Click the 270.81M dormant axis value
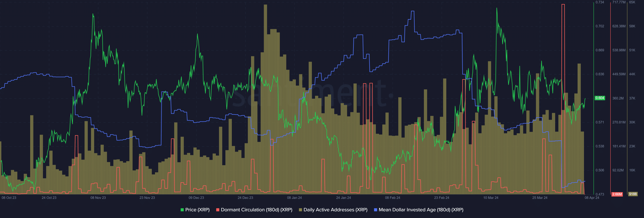Screen dimensions: 644x218 (x=619, y=122)
